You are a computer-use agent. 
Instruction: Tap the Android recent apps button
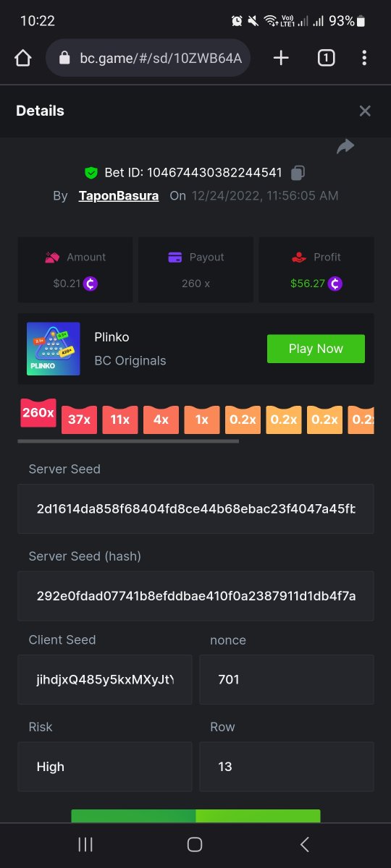tap(85, 844)
